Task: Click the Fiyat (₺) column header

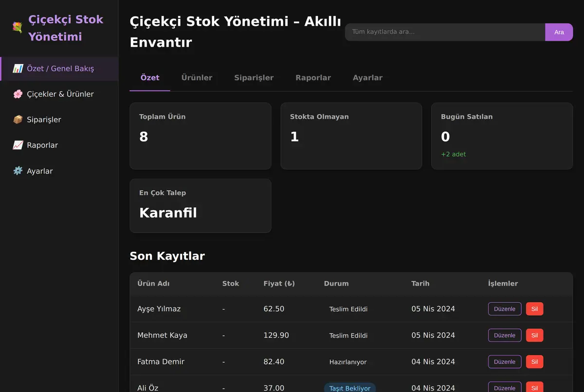Action: 279,284
